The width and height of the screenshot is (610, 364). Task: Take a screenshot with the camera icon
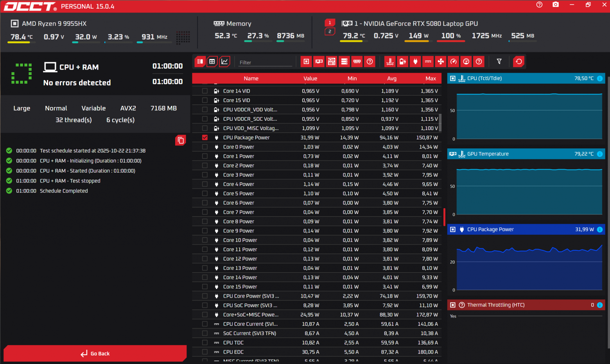point(555,5)
